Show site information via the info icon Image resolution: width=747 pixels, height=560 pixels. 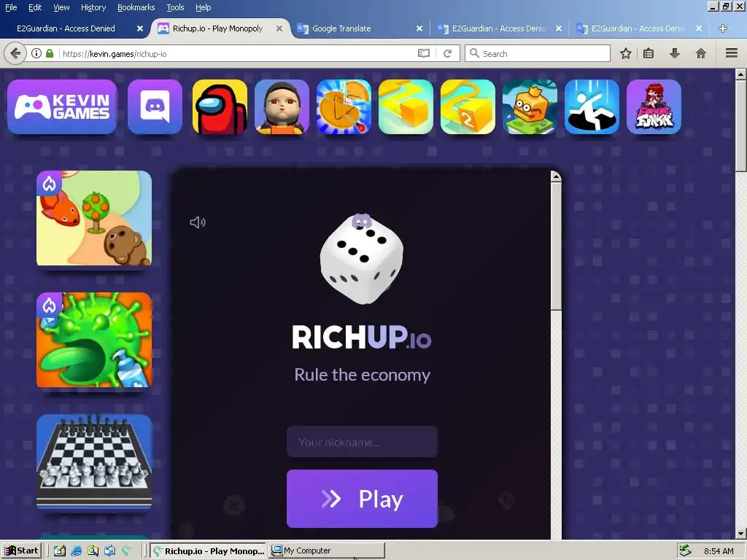point(36,53)
